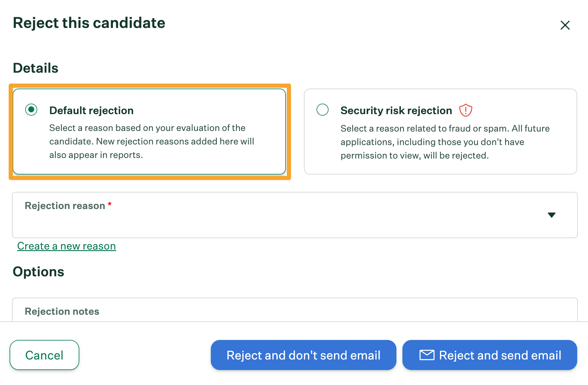Viewport: 588px width, 385px height.
Task: Close the Reject this candidate dialog
Action: pyautogui.click(x=565, y=25)
